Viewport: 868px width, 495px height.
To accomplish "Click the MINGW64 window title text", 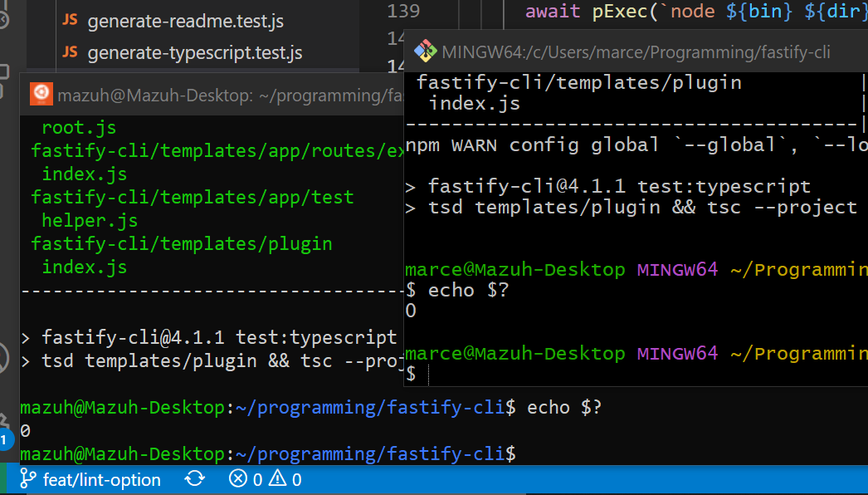I will pos(636,52).
